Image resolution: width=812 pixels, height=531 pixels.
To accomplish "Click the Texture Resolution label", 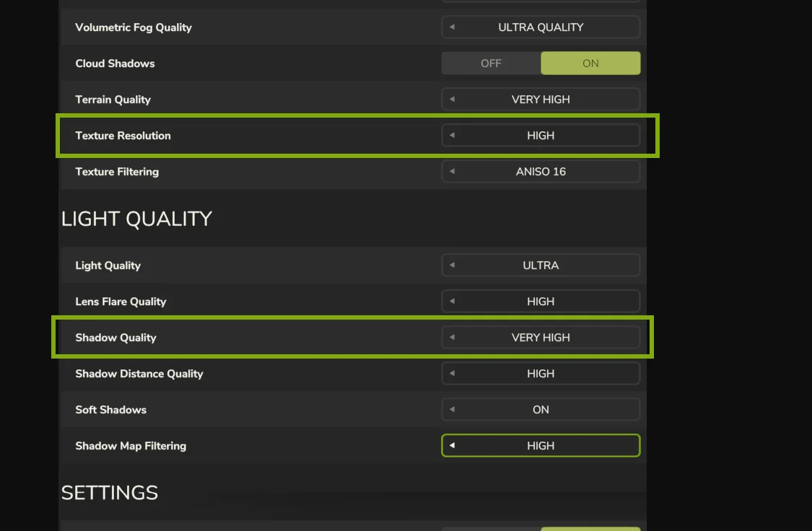I will click(x=123, y=136).
